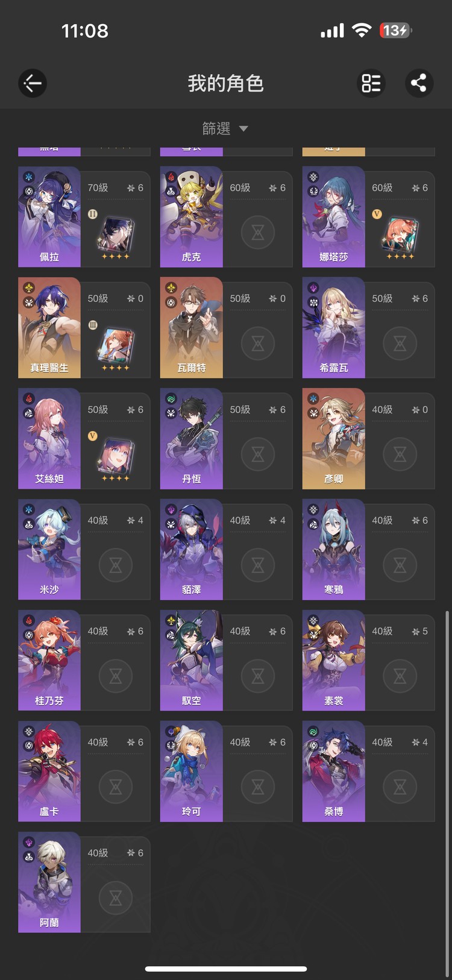
Task: Tap the empty light cone slot for 米沙
Action: click(116, 565)
